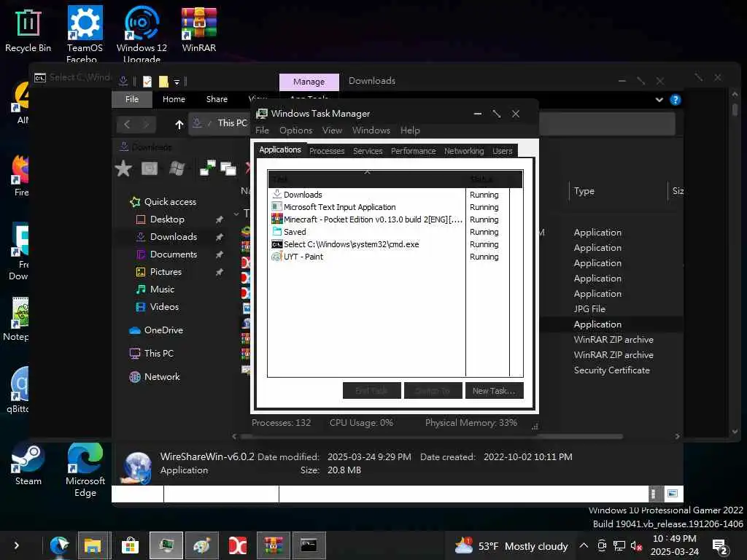Viewport: 747px width, 560px height.
Task: Click the Explorer back navigation arrow
Action: tap(127, 124)
